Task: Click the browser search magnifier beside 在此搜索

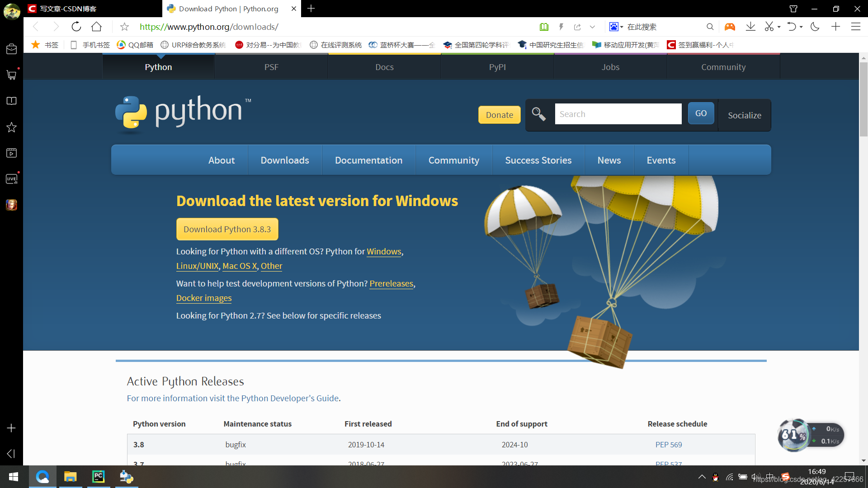Action: (710, 27)
